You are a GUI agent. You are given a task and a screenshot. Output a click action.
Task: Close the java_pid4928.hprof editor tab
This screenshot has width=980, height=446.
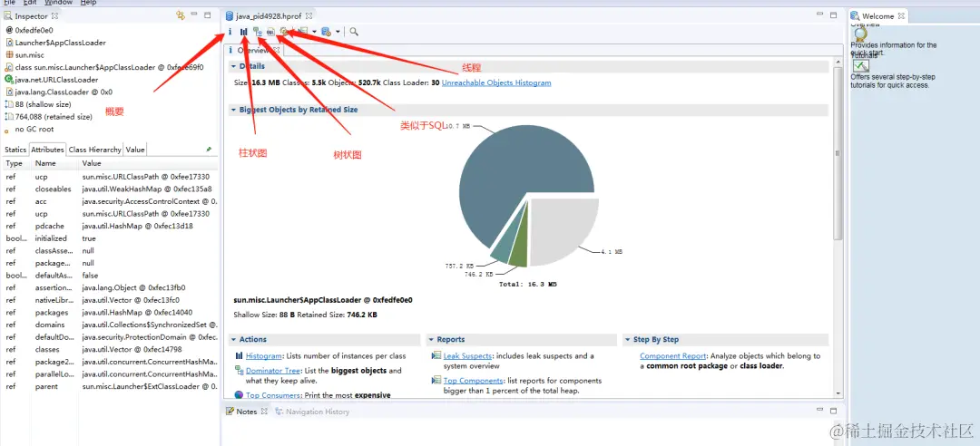(x=309, y=15)
